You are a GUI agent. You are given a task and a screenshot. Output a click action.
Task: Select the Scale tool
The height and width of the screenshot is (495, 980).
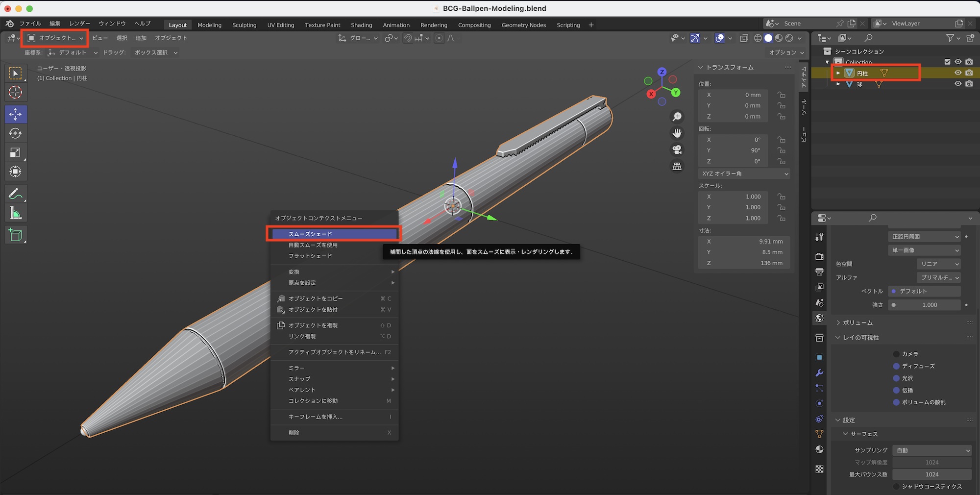pyautogui.click(x=15, y=152)
